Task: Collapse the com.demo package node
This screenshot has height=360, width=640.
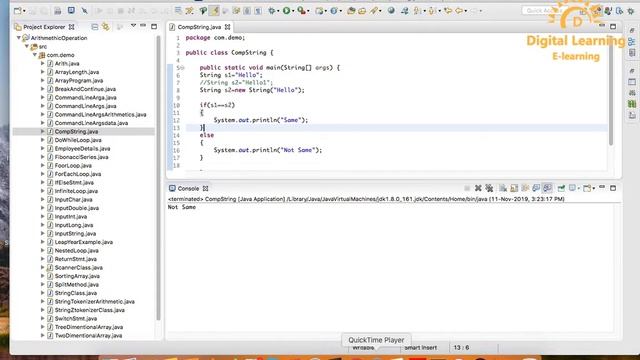Action: (35, 55)
